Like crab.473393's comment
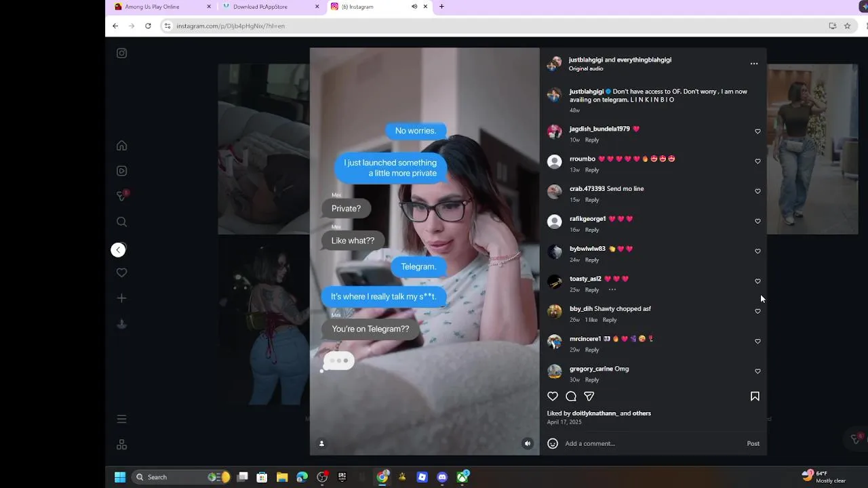Screen dimensions: 868x488 757,191
